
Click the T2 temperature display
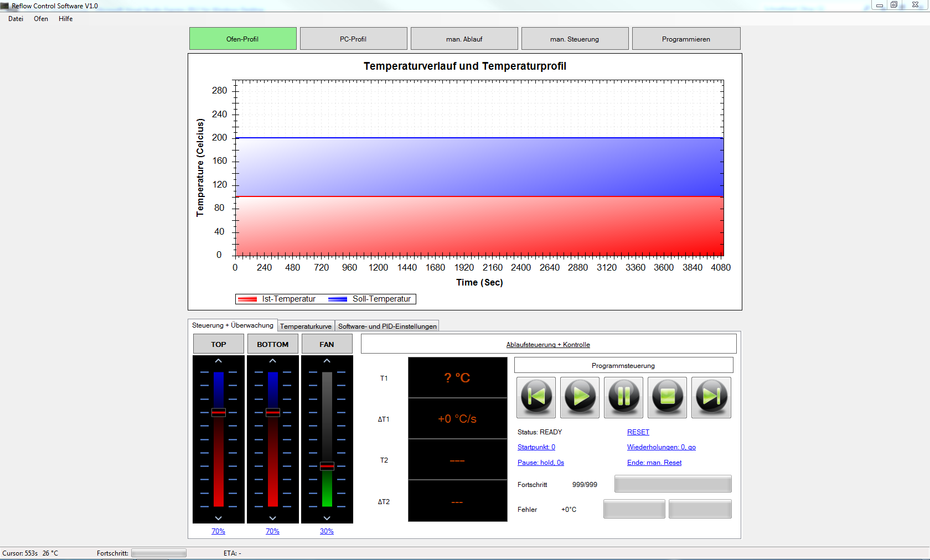tap(458, 460)
